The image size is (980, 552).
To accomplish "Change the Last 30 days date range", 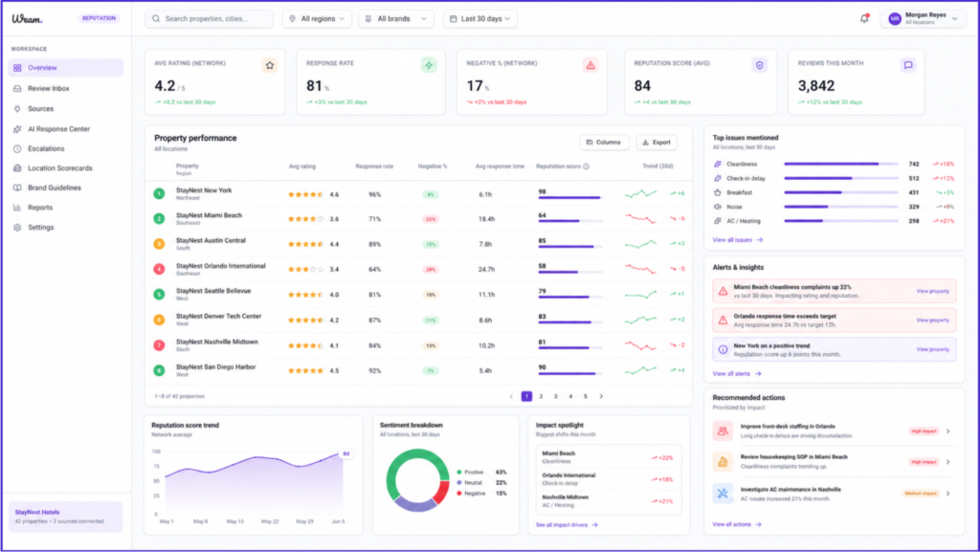I will coord(480,19).
